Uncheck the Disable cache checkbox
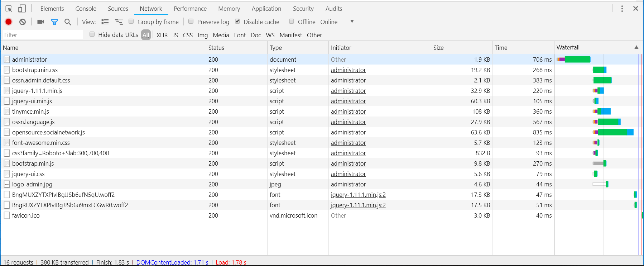 [237, 22]
